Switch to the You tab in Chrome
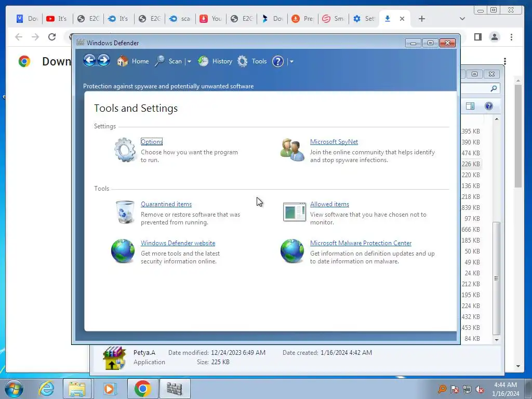This screenshot has width=532, height=399. coord(210,19)
